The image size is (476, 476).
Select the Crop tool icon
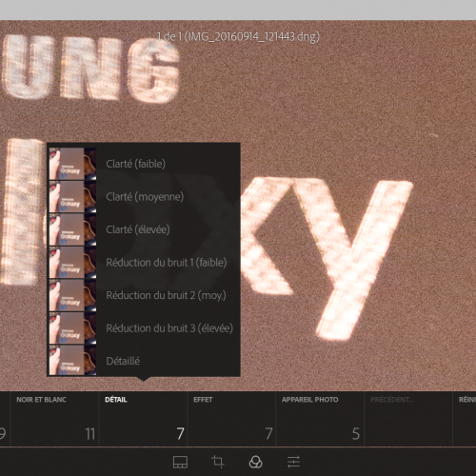(x=218, y=462)
